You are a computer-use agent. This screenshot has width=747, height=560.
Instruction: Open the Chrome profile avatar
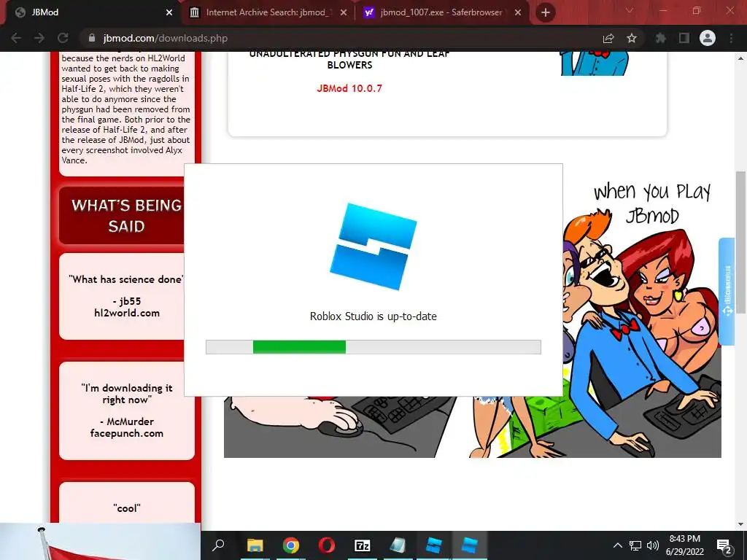tap(708, 38)
